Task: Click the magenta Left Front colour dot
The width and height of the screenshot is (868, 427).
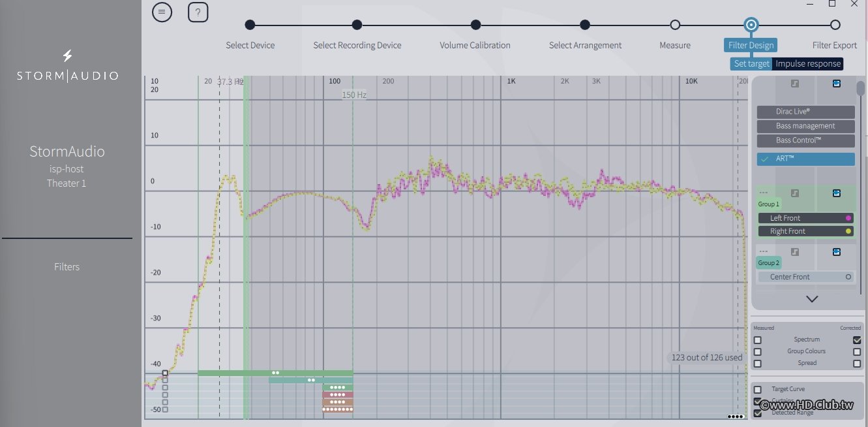Action: tap(848, 218)
